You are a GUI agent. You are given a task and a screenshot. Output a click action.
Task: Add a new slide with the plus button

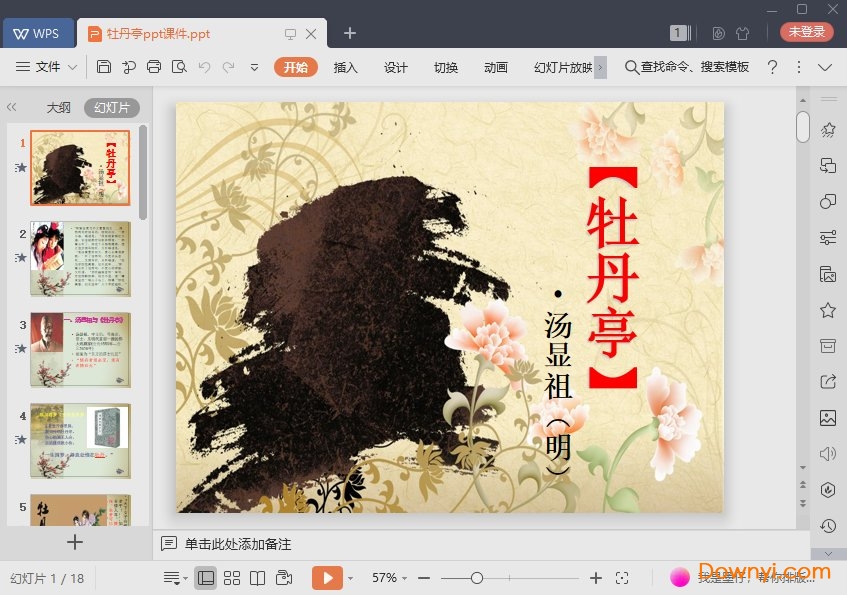click(x=75, y=542)
